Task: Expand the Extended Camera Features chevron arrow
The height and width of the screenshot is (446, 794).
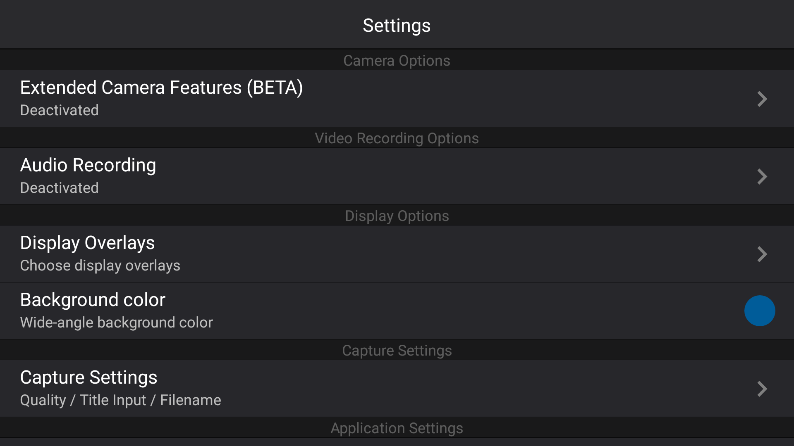Action: [x=762, y=99]
